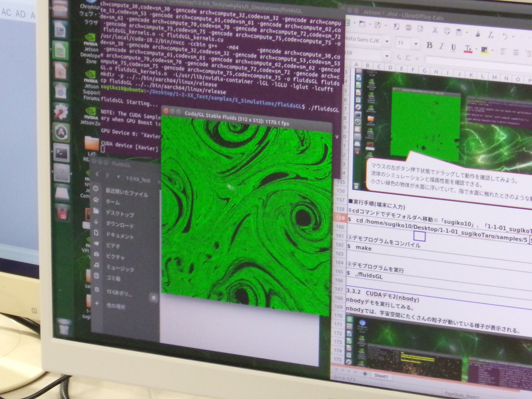Open the Trash icon in the dock

tap(63, 327)
